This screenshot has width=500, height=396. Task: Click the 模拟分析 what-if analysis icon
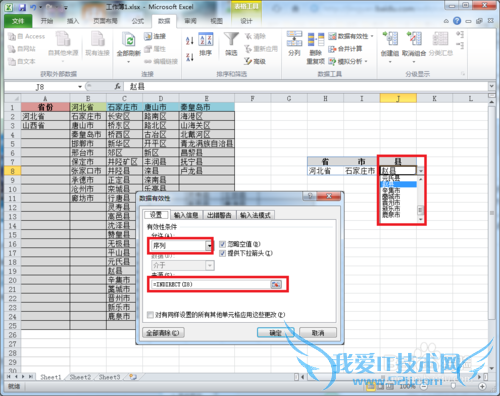click(332, 61)
